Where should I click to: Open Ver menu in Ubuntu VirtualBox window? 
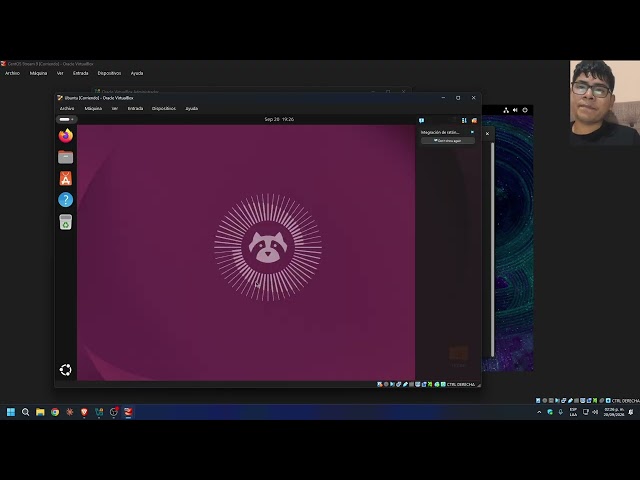[115, 109]
